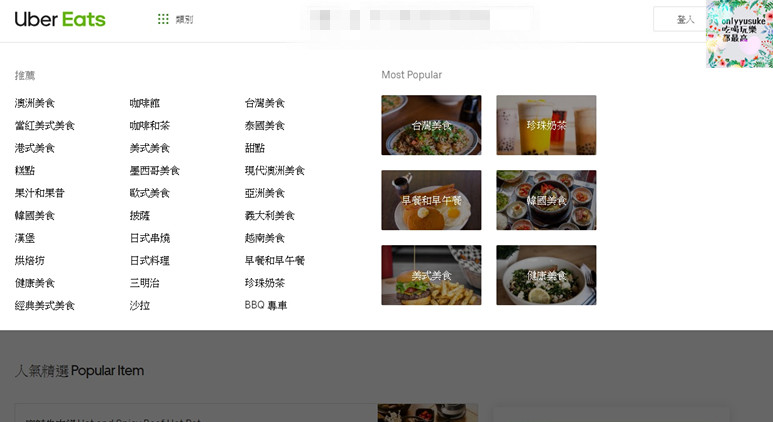Click the Uber Eats logo
The image size is (773, 422).
[60, 19]
